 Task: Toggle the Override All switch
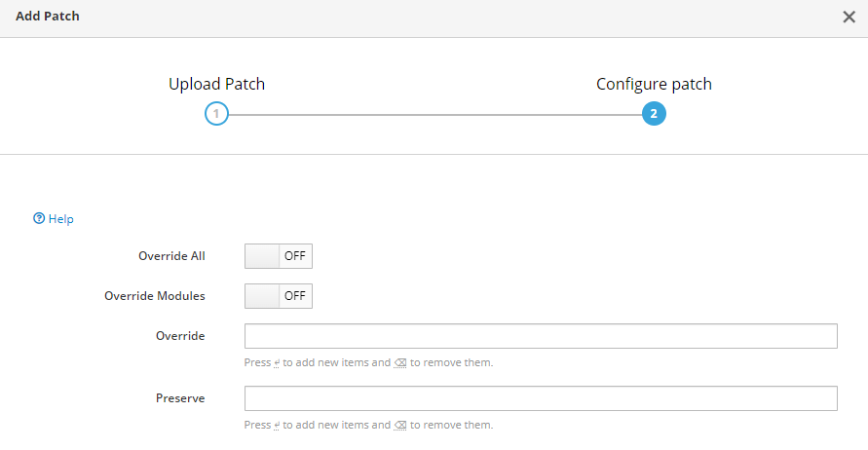coord(279,256)
